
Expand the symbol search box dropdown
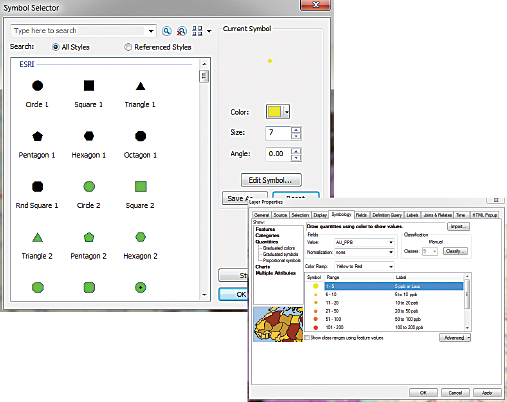coord(151,31)
